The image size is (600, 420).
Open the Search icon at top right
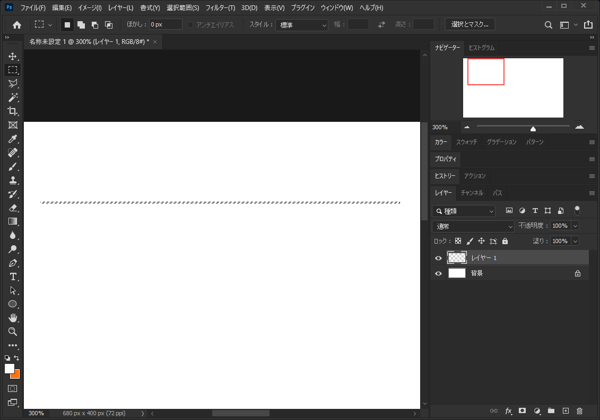point(548,25)
